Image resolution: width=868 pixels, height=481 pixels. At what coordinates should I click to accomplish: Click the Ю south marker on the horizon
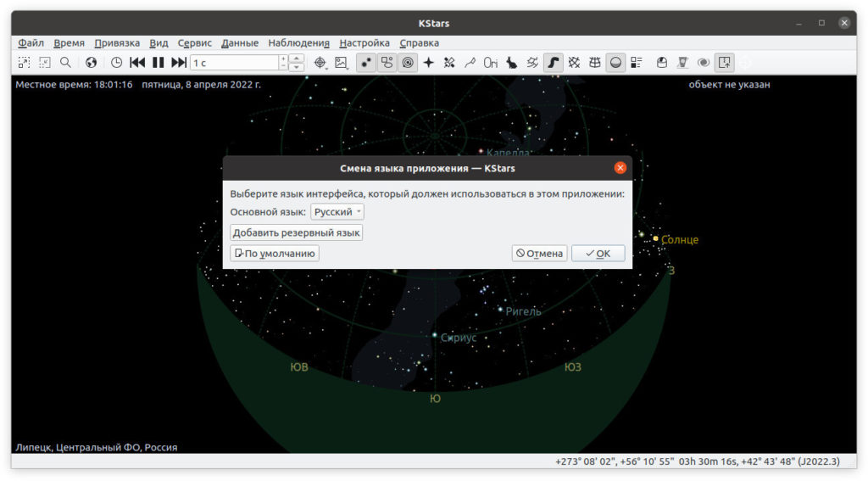(x=435, y=399)
